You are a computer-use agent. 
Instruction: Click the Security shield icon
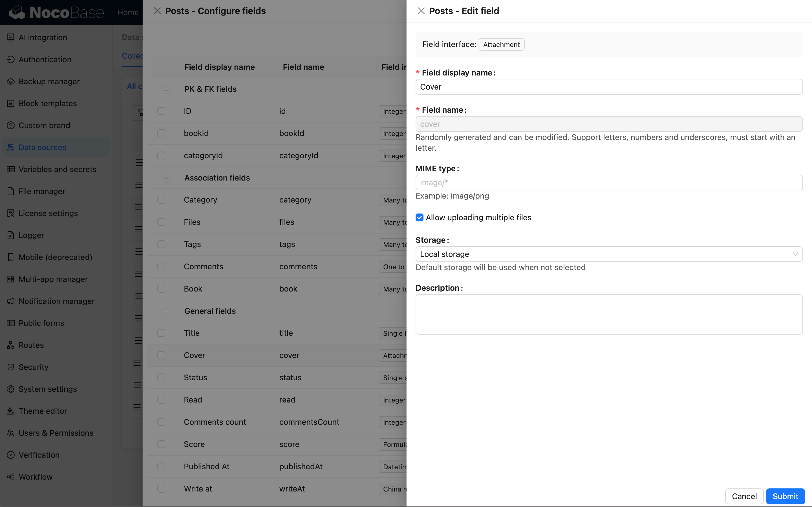(11, 367)
